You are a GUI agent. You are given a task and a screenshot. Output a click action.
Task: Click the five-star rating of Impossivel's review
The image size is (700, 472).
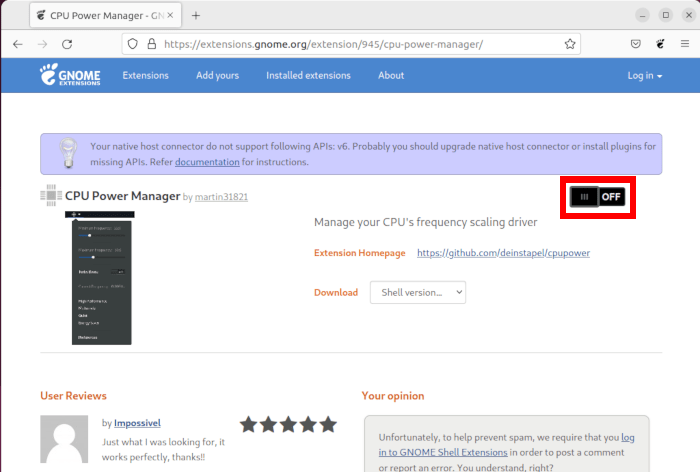(x=288, y=425)
